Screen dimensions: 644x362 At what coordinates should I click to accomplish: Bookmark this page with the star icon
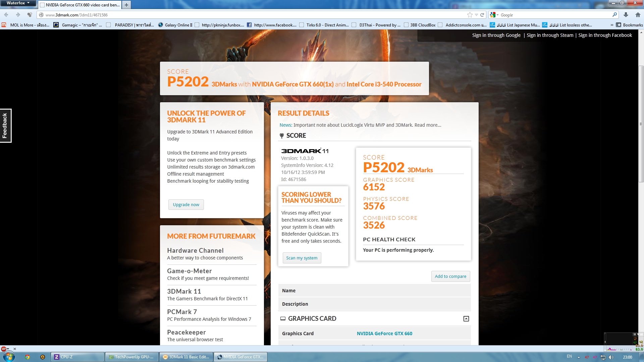point(470,15)
